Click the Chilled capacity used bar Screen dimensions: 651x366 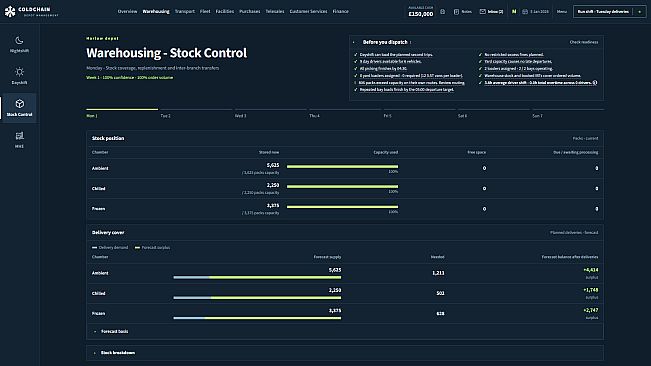(x=342, y=187)
